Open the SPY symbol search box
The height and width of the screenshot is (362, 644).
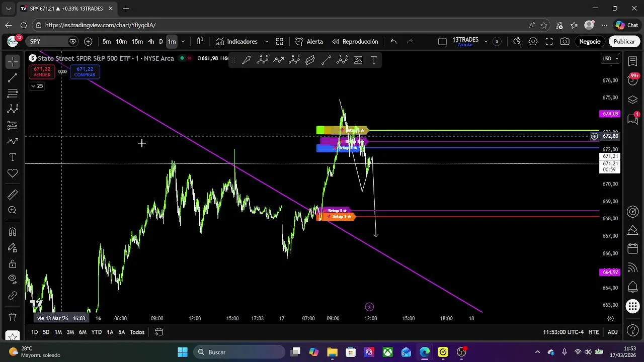(52, 42)
